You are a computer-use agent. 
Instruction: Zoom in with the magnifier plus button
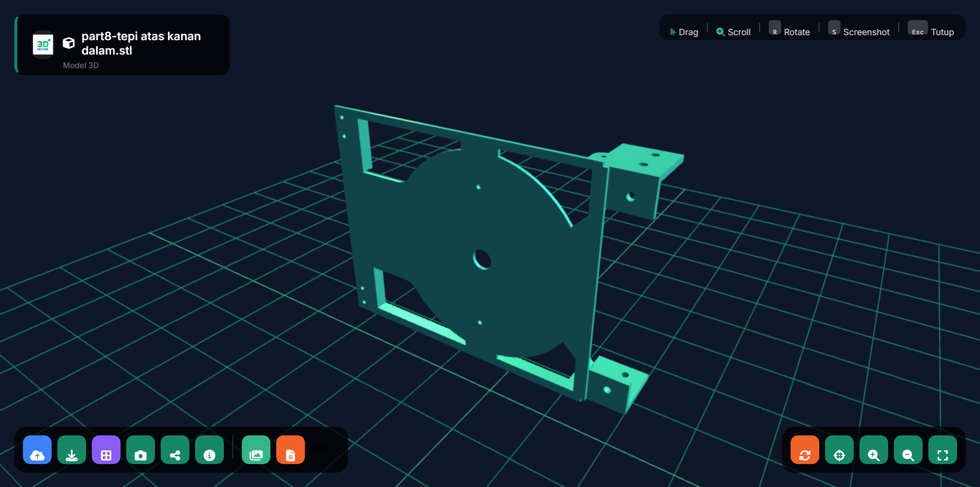click(x=874, y=450)
